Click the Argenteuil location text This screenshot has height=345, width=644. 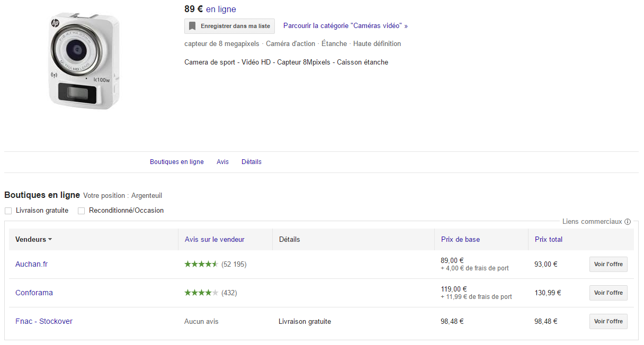click(147, 196)
